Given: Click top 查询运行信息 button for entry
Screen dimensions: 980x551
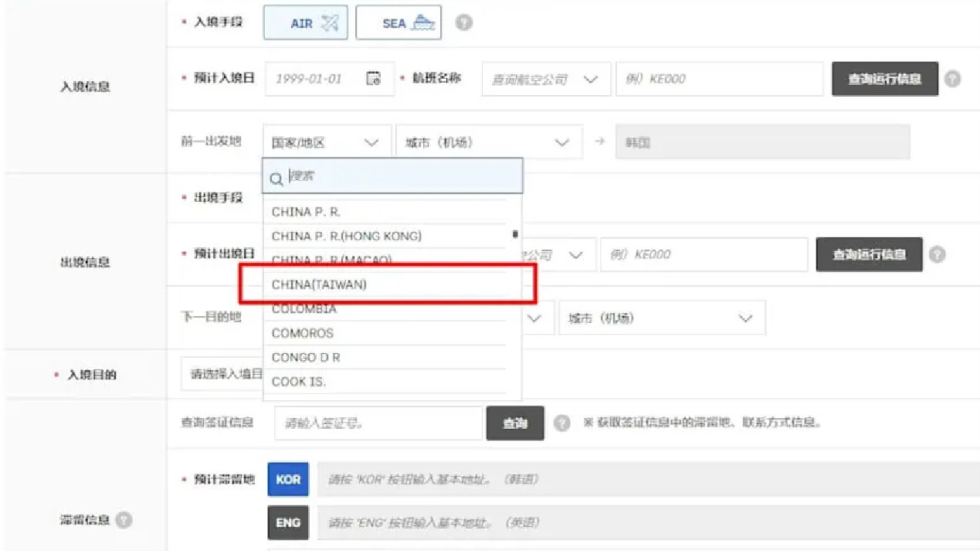Looking at the screenshot, I should pos(884,79).
